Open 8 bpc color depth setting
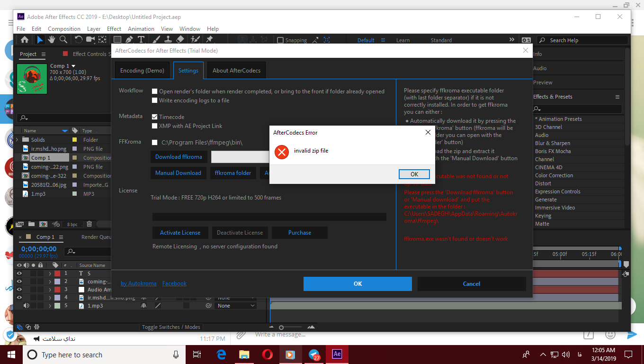The height and width of the screenshot is (364, 644). click(72, 224)
